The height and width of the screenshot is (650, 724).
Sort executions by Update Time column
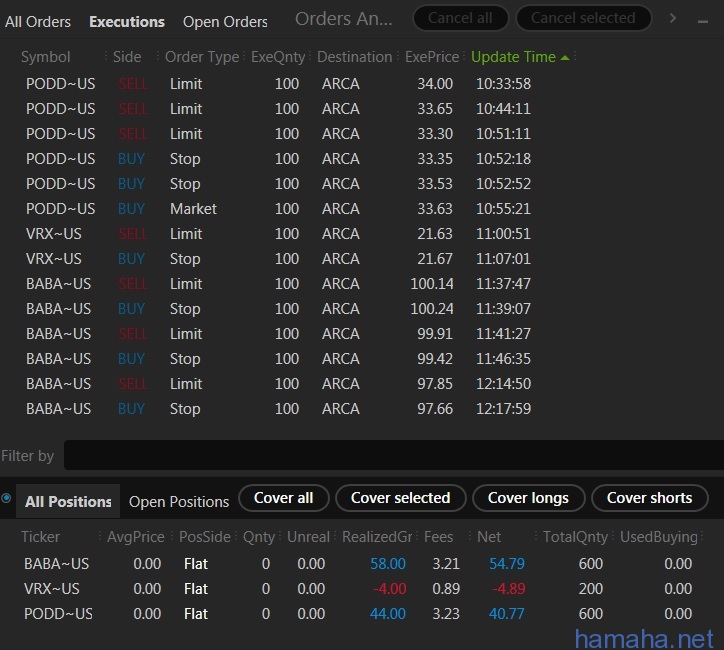click(x=513, y=57)
